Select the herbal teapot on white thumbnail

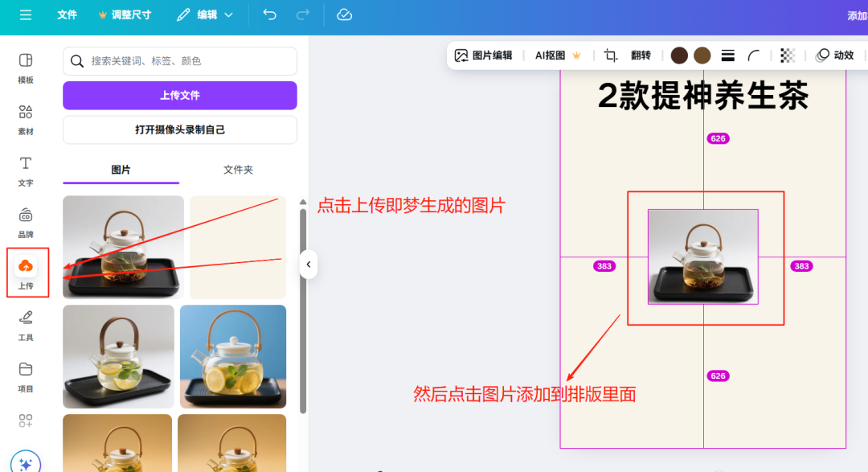click(x=124, y=247)
